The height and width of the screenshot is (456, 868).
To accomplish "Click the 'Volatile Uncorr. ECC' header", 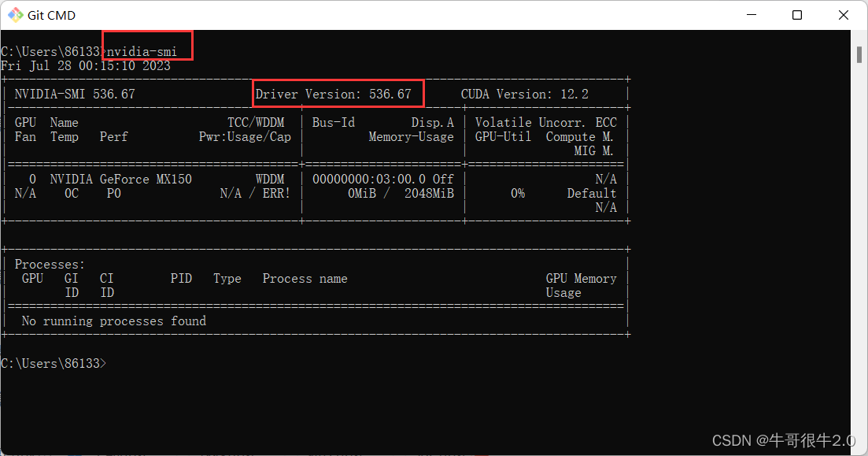I will (x=546, y=122).
